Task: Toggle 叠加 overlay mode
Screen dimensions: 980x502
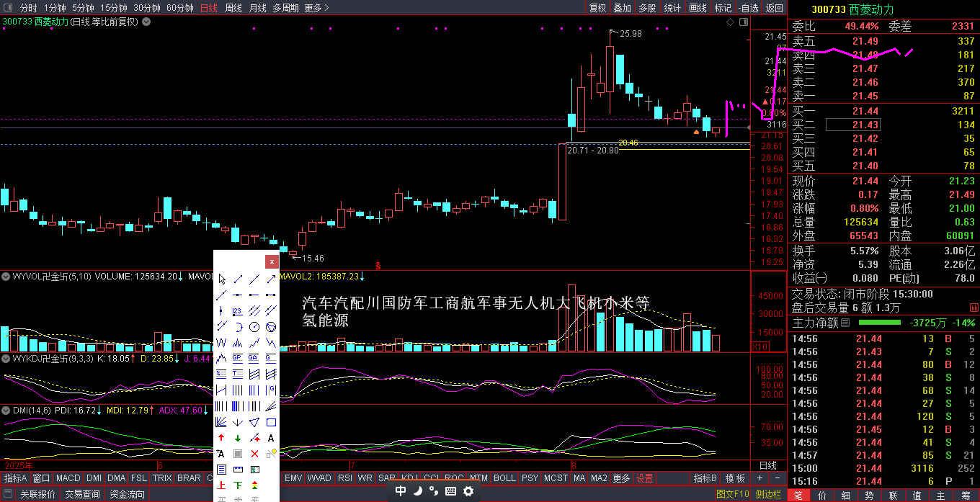Action: point(622,8)
